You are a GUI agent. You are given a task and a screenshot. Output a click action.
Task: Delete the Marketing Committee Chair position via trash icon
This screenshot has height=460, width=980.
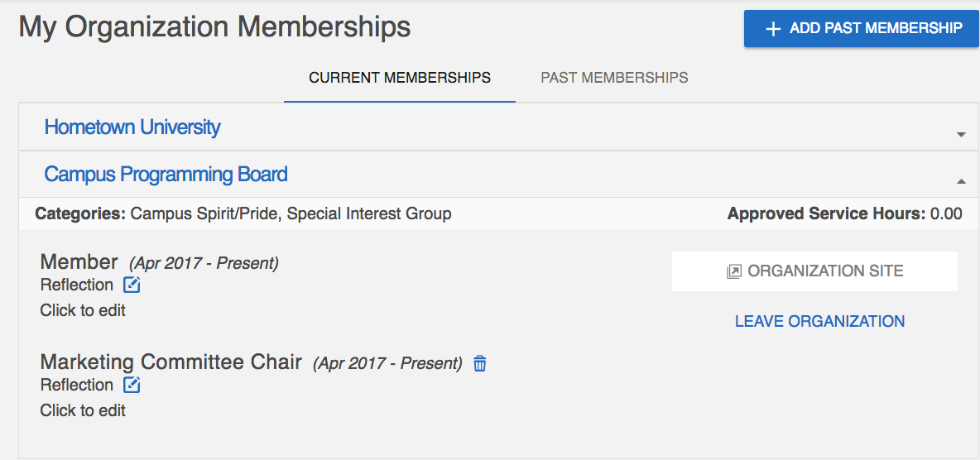click(479, 363)
